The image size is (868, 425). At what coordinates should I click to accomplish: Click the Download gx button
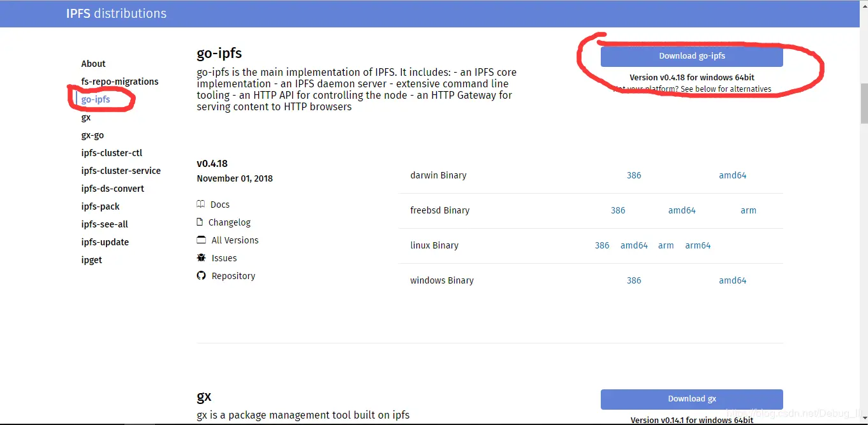tap(691, 399)
